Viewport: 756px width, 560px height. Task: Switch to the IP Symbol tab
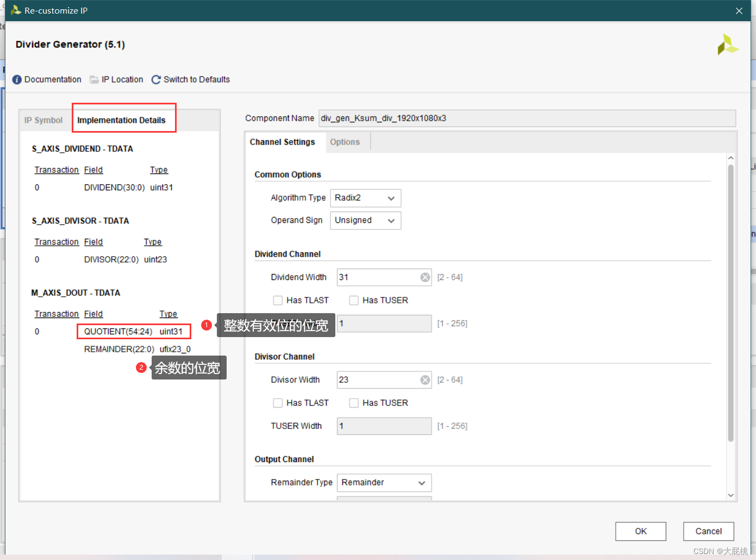coord(43,120)
